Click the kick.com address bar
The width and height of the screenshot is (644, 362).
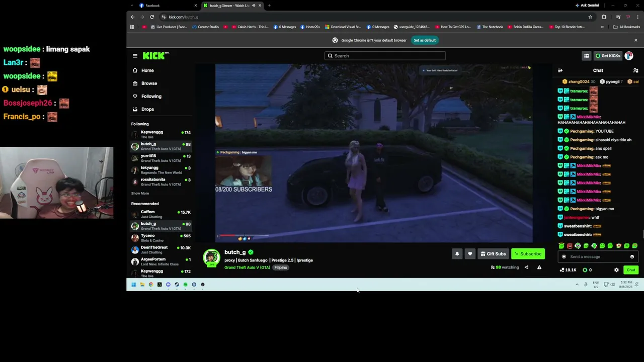[x=377, y=17]
